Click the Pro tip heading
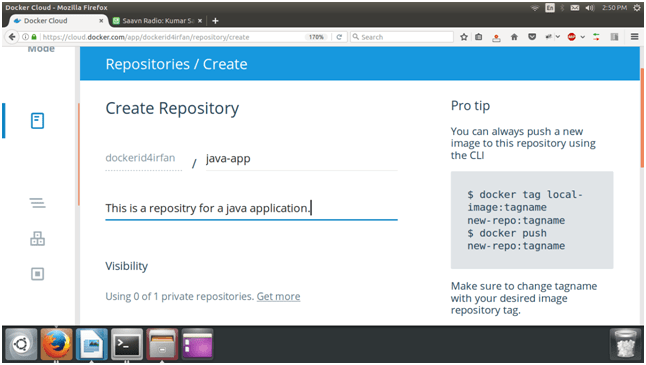646x365 pixels. click(x=470, y=106)
